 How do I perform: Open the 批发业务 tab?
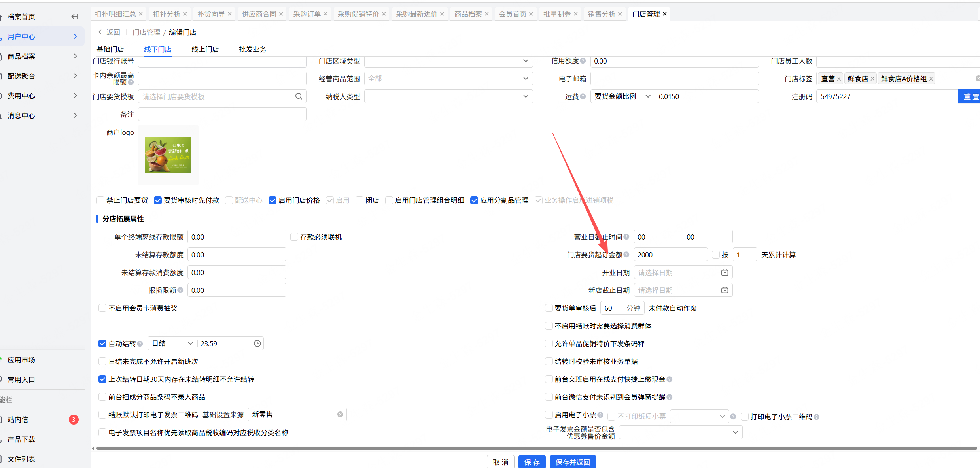pyautogui.click(x=252, y=49)
